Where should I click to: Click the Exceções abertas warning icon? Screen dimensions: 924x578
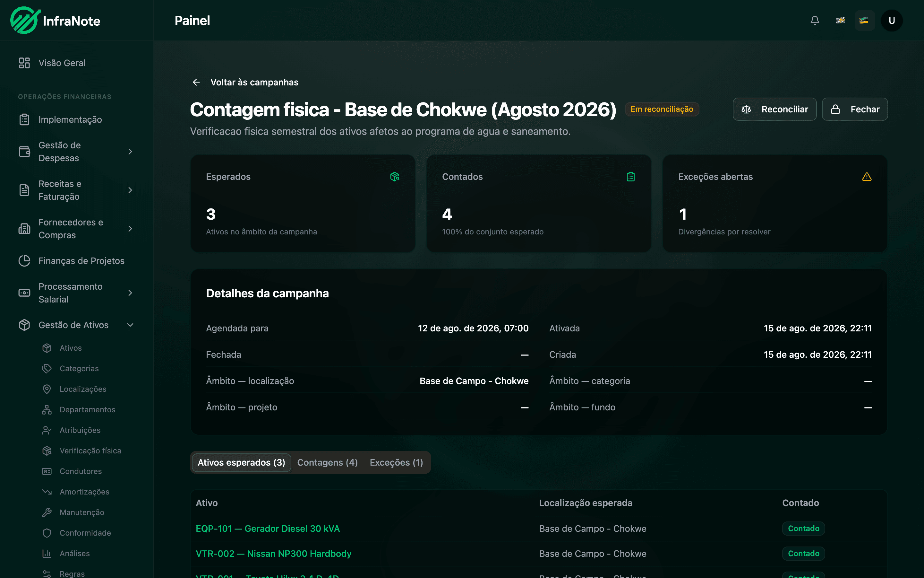867,177
